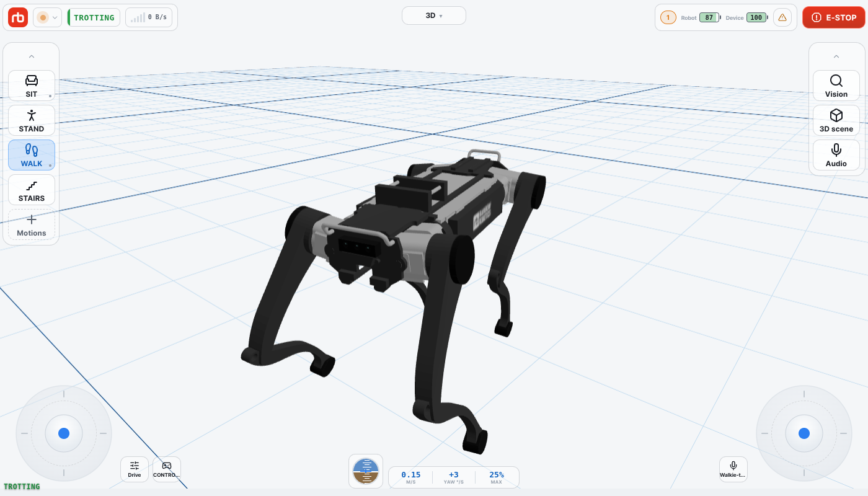Click the 0.15 M/S speed readout
The height and width of the screenshot is (496, 868).
pyautogui.click(x=410, y=477)
